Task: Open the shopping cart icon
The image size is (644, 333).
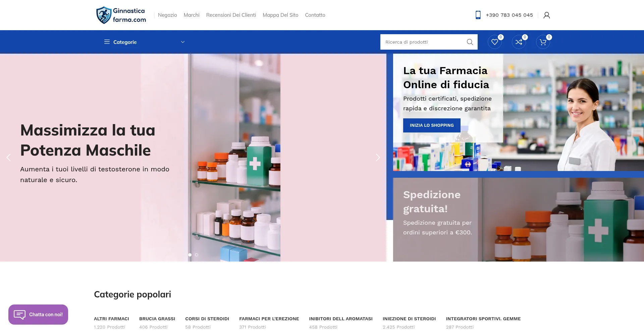Action: (x=543, y=42)
